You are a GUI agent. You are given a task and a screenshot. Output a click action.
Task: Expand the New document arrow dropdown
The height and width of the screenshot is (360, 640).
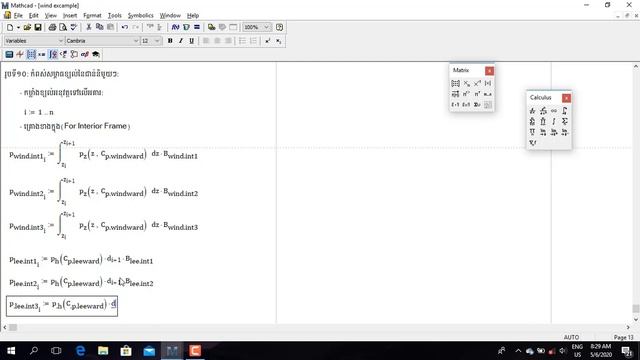(x=18, y=27)
